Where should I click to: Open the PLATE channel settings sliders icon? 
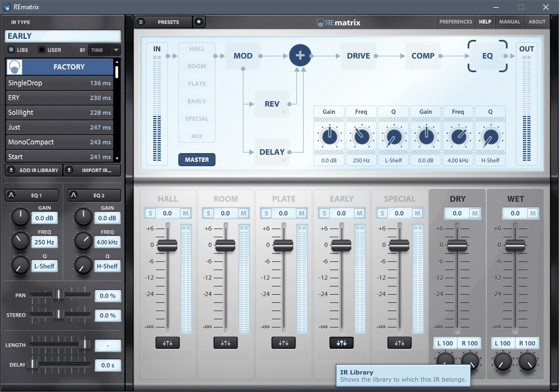[x=283, y=343]
